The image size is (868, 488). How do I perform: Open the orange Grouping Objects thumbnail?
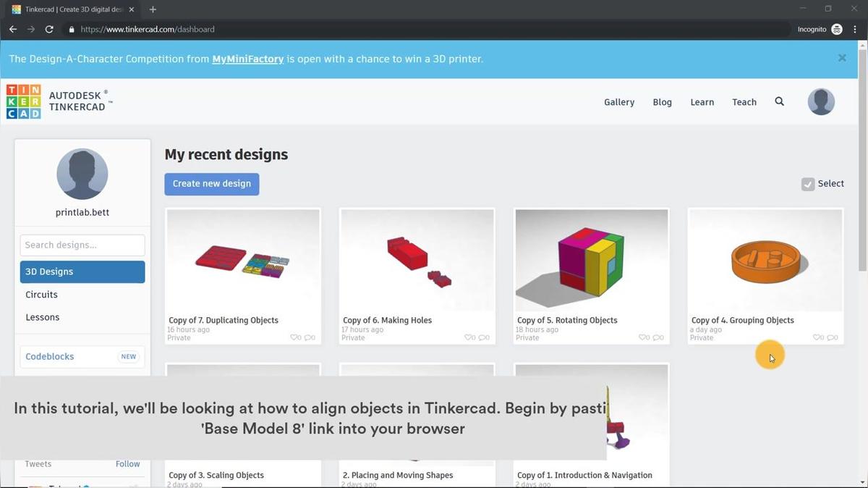pyautogui.click(x=766, y=261)
